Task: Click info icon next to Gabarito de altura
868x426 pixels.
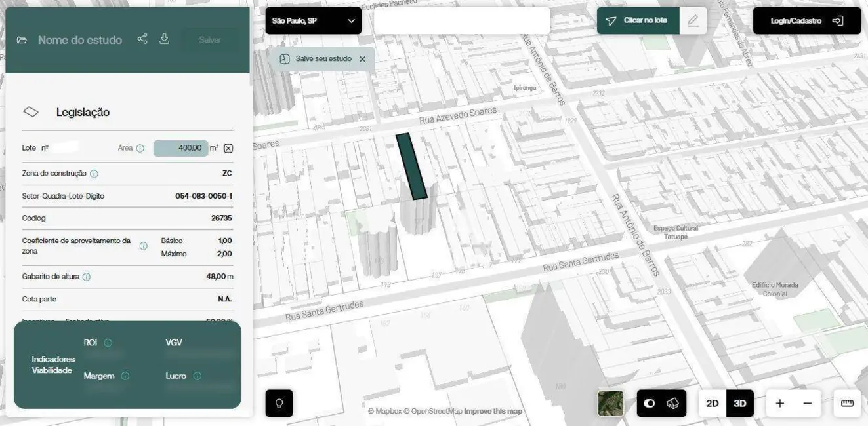Action: (87, 277)
